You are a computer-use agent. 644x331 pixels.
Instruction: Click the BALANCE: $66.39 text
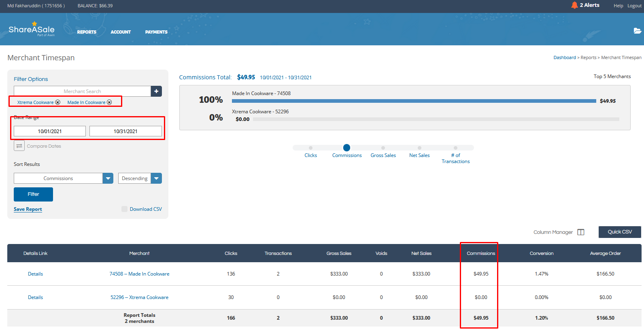click(x=95, y=6)
